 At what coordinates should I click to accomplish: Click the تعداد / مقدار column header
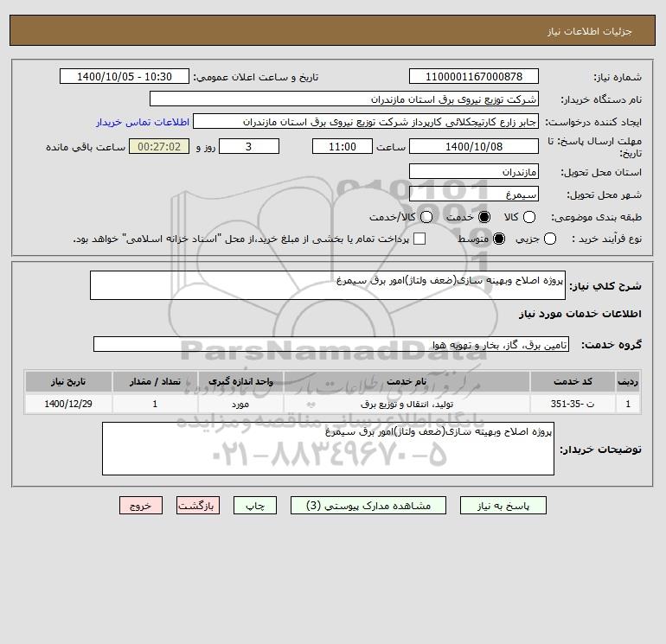click(x=155, y=381)
